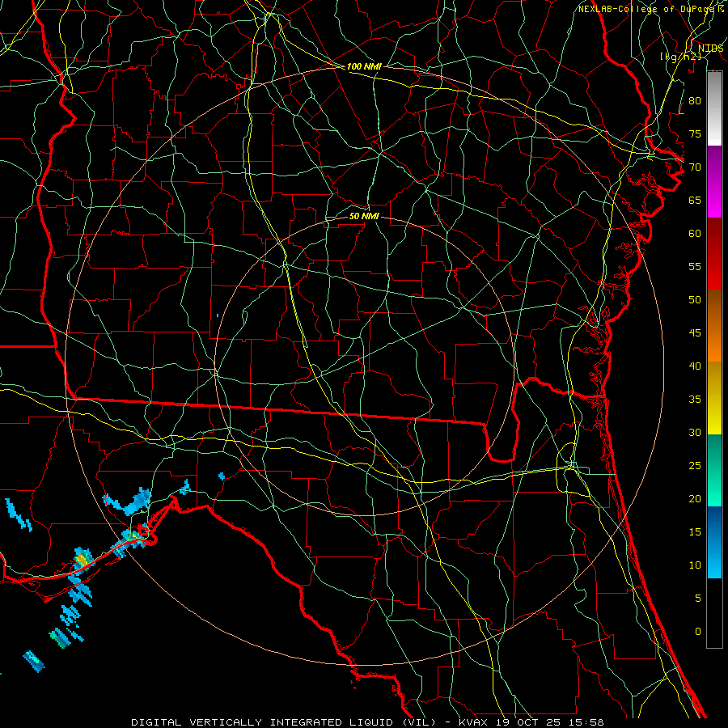Click the 65 value on color scale
The height and width of the screenshot is (728, 728).
click(695, 200)
